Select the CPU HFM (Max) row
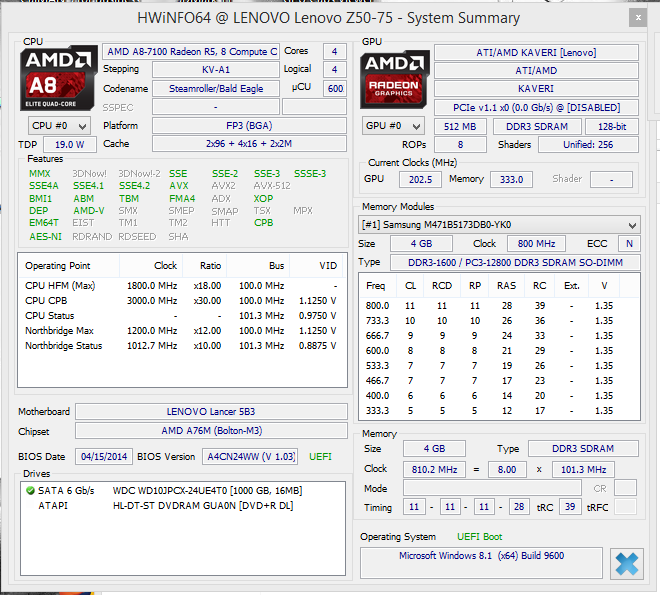This screenshot has width=660, height=595. tap(182, 286)
